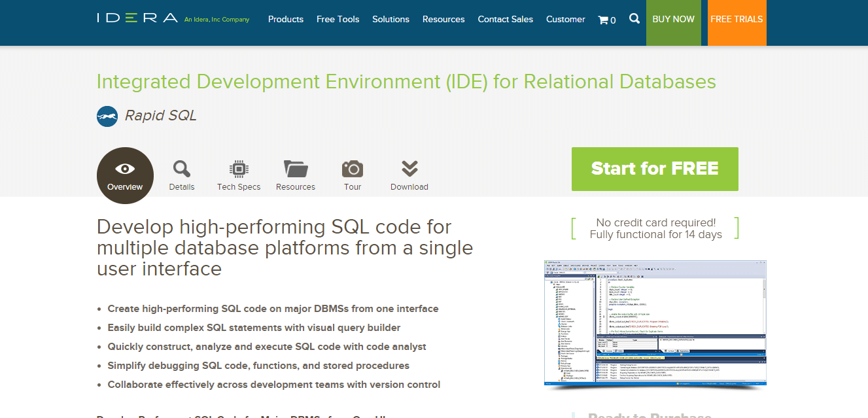Viewport: 868px width, 418px height.
Task: Click bullet about visual query builder
Action: click(x=254, y=327)
